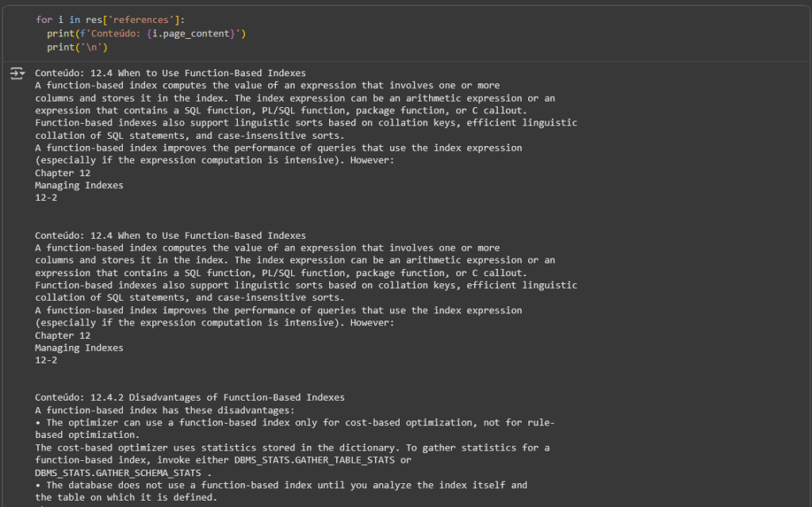This screenshot has height=507, width=812.
Task: Place cursor on the print(f'Conteúdo: ...') code line
Action: tap(147, 33)
